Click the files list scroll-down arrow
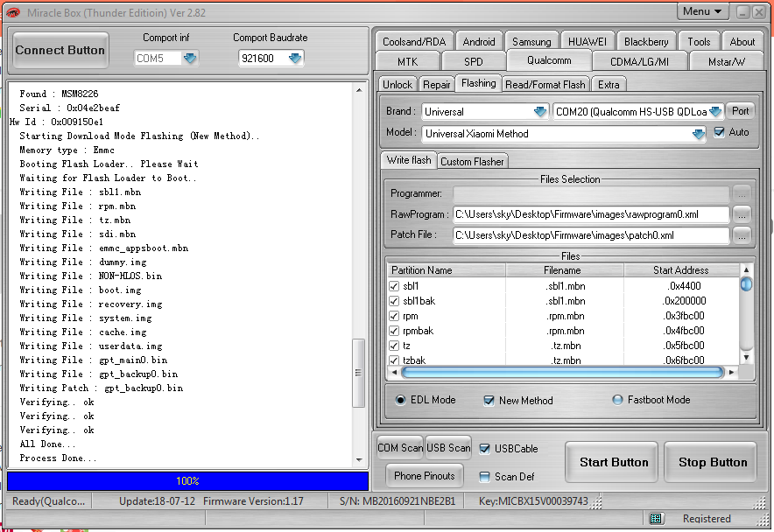This screenshot has width=774, height=532. [x=746, y=357]
